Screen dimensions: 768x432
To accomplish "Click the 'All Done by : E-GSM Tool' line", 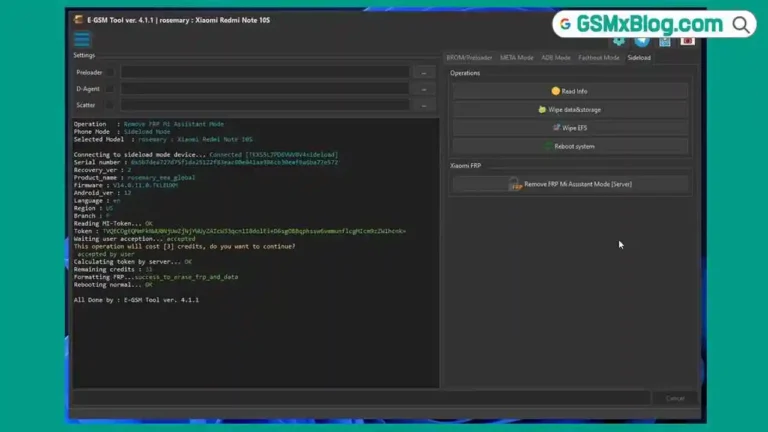I will tap(136, 300).
